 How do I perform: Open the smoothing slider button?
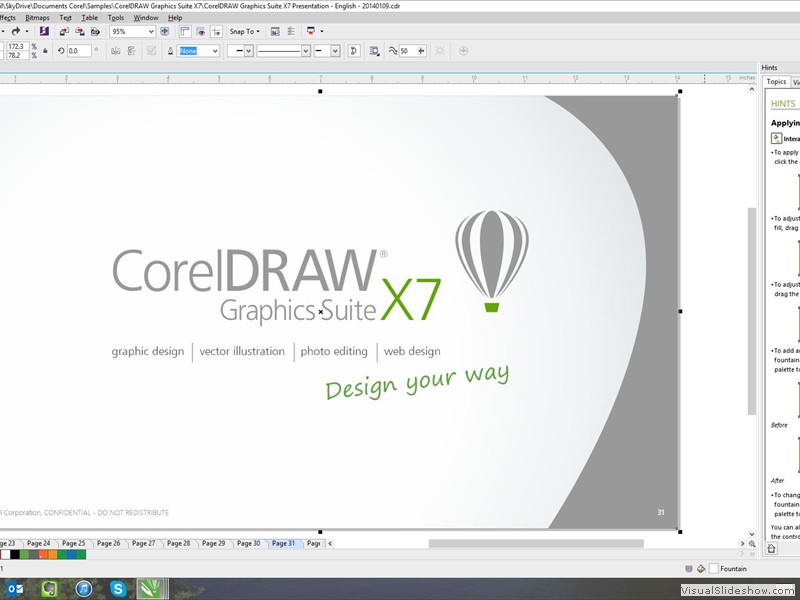421,51
